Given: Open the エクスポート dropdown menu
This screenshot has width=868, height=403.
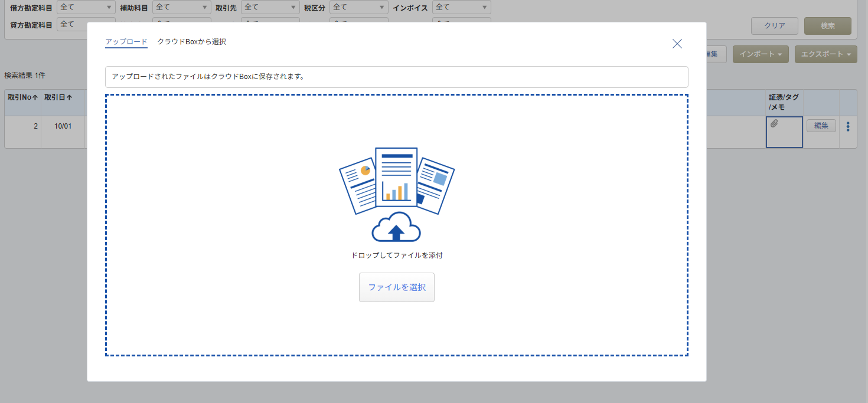Looking at the screenshot, I should [x=825, y=54].
